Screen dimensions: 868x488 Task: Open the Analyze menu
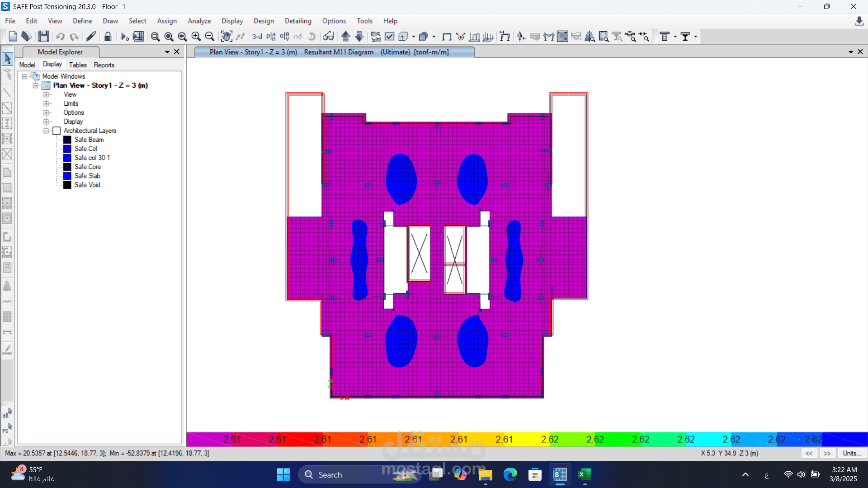199,21
